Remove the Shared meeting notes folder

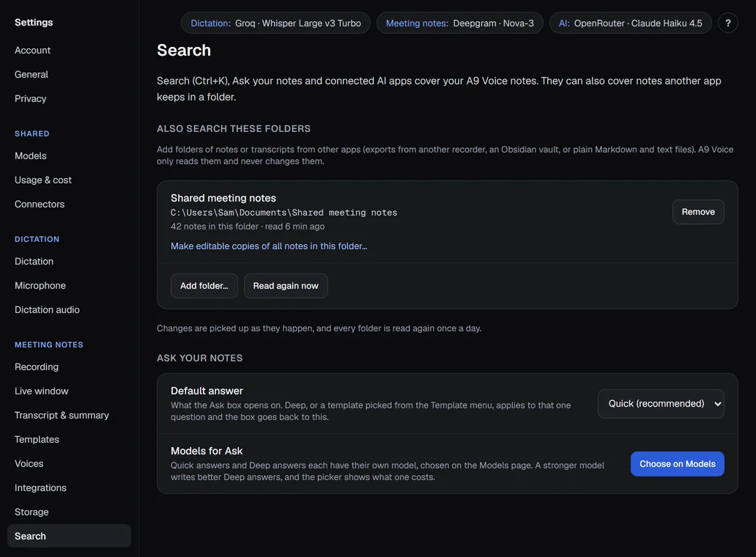[697, 212]
